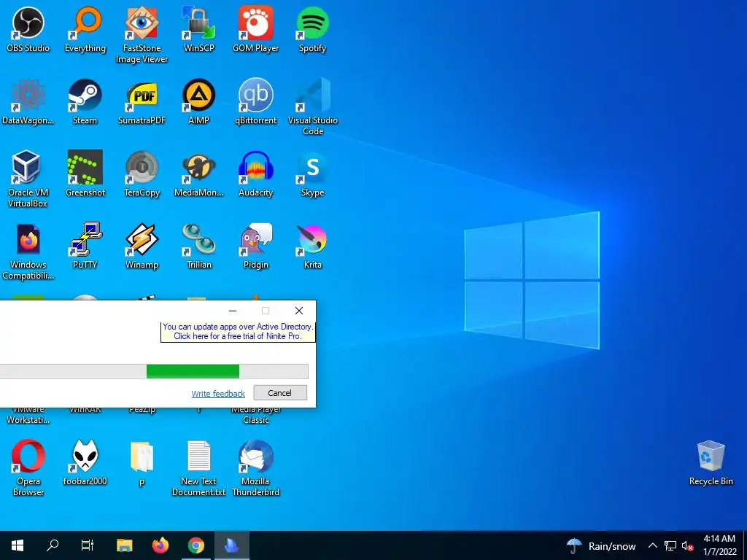
Task: Open taskbar search magnifier
Action: click(x=53, y=545)
